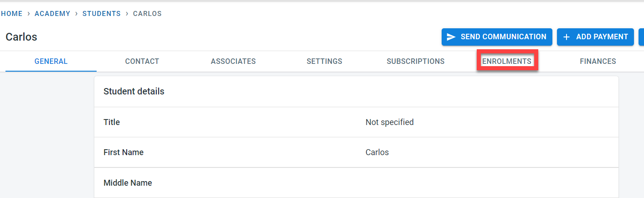The width and height of the screenshot is (644, 198).
Task: Go to the HOME breadcrumb link
Action: tap(12, 14)
